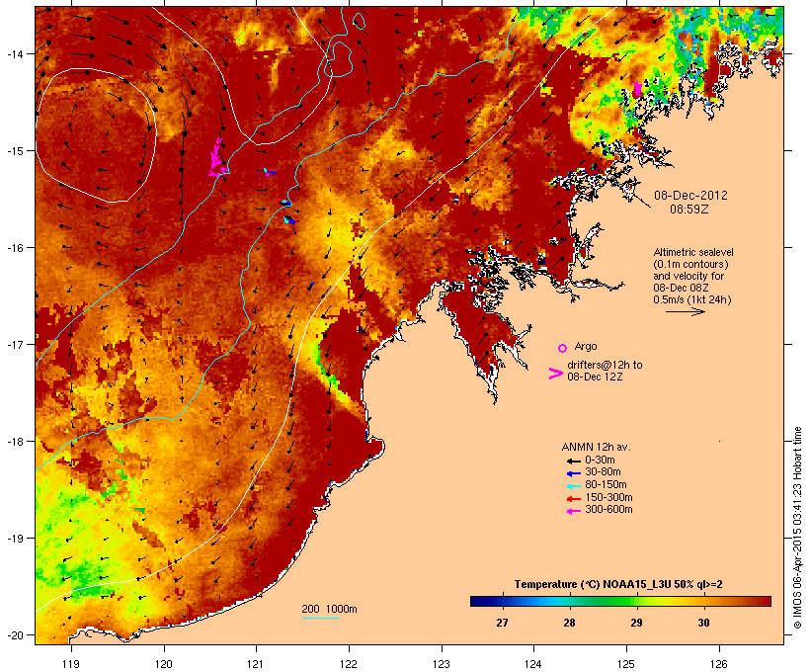Click the 126 longitude axis label
The height and width of the screenshot is (672, 810).
(x=718, y=664)
